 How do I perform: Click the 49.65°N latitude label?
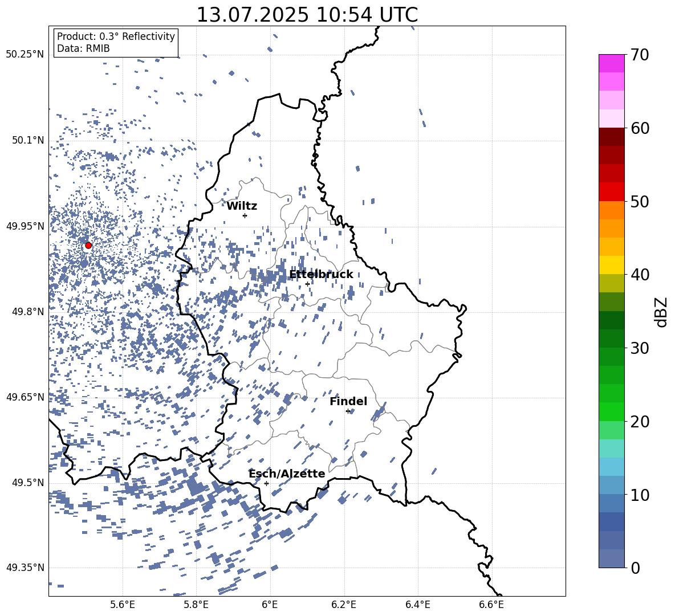25,397
